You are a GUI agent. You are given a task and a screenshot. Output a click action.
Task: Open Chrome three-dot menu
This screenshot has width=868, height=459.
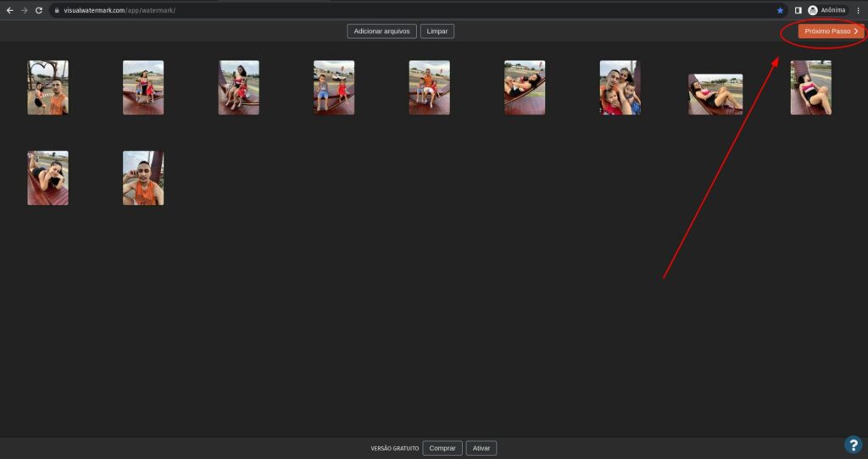pyautogui.click(x=859, y=10)
